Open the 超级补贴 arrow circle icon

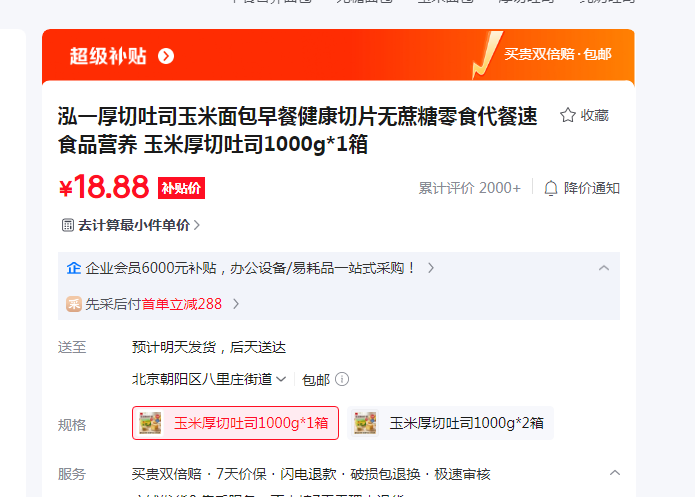(166, 56)
